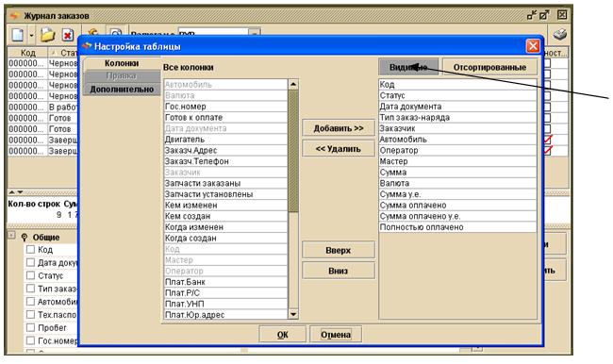Select Тип заказ-наряда in visible columns list
The image size is (613, 364).
457,117
